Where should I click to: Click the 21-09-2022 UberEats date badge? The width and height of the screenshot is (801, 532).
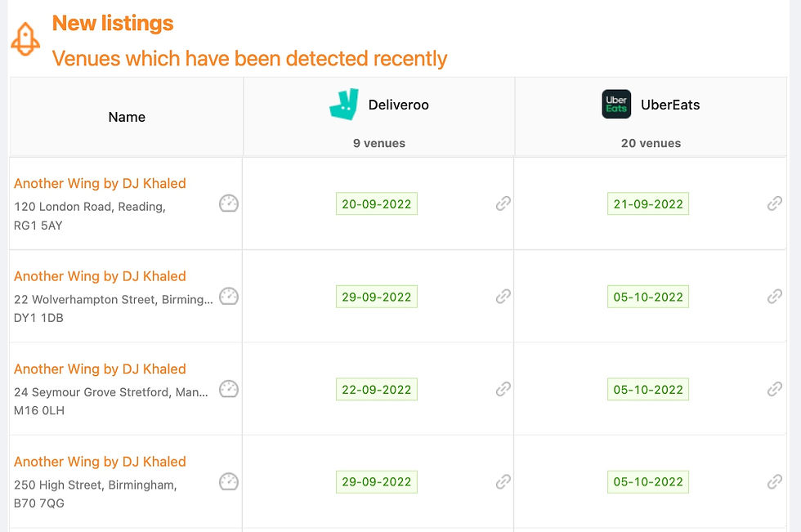(648, 203)
